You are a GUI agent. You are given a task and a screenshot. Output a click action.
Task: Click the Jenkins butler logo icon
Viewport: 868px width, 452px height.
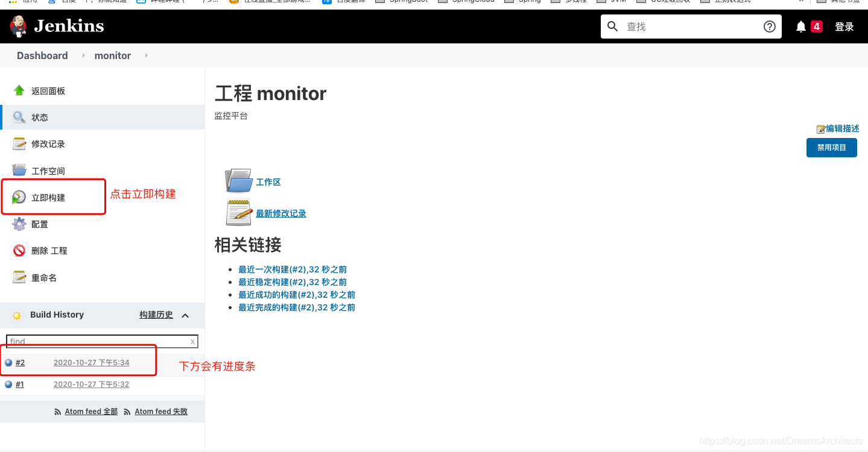click(19, 27)
